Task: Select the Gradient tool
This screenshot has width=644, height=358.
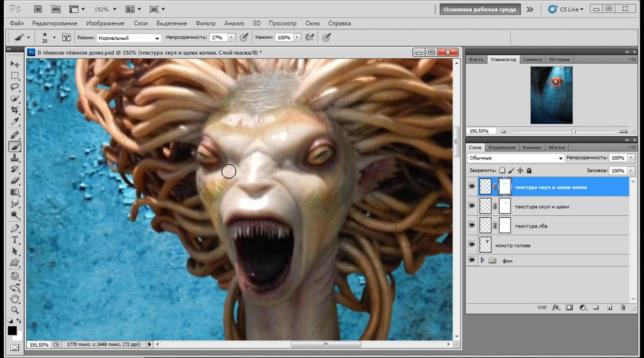Action: click(x=14, y=192)
